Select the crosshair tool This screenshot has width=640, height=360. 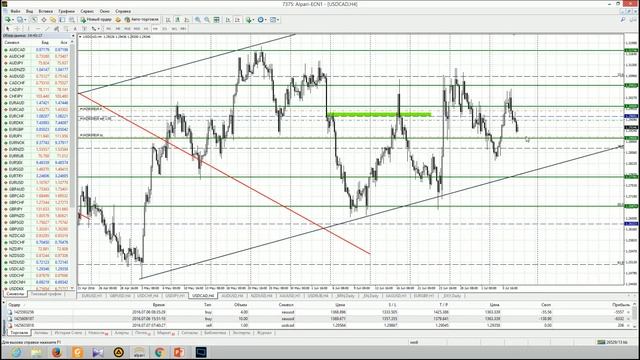pos(17,29)
